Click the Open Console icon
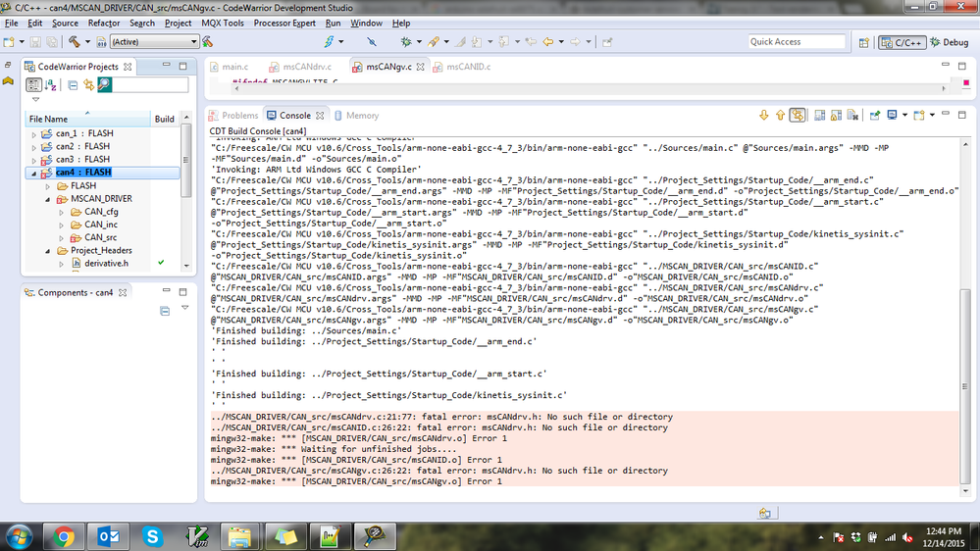 coord(919,115)
